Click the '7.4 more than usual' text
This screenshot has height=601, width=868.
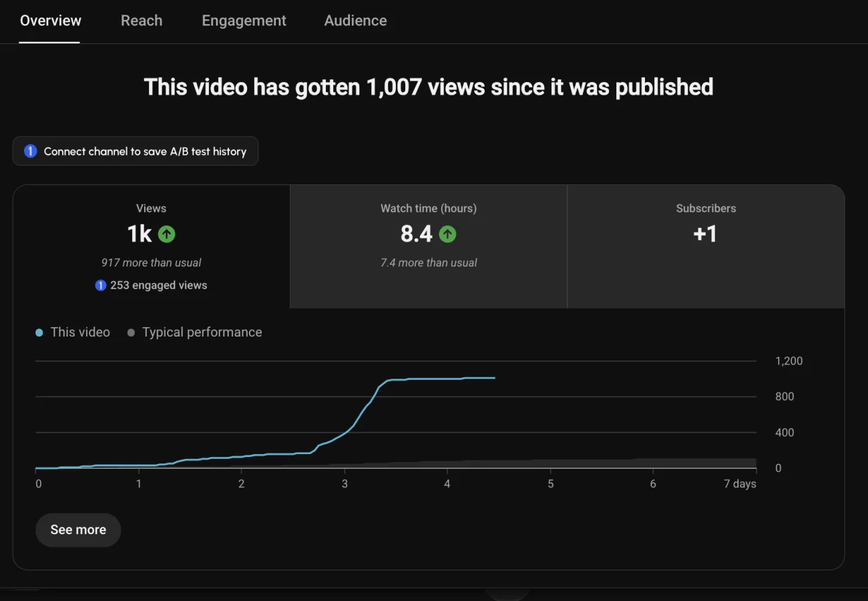429,263
